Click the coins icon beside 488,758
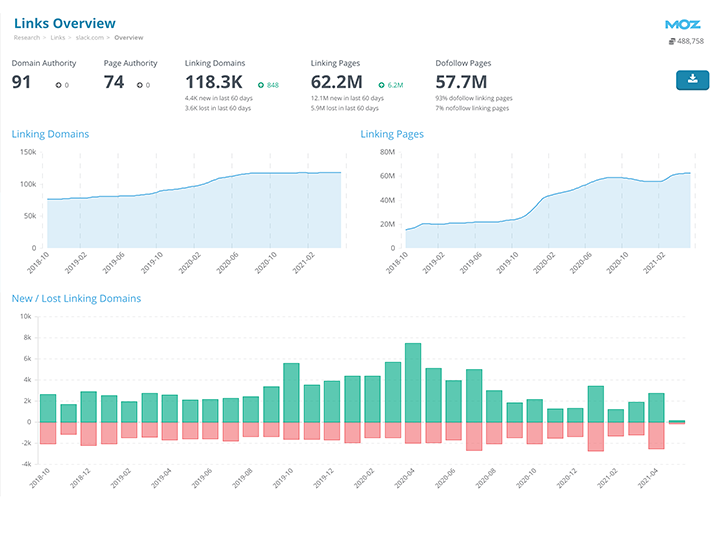Screen dimensions: 720x540 tap(672, 41)
